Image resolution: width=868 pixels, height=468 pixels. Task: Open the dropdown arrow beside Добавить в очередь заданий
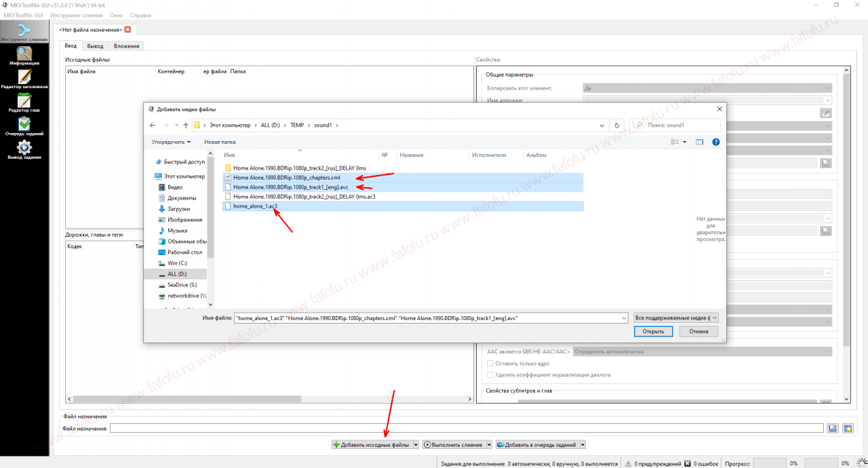click(583, 445)
